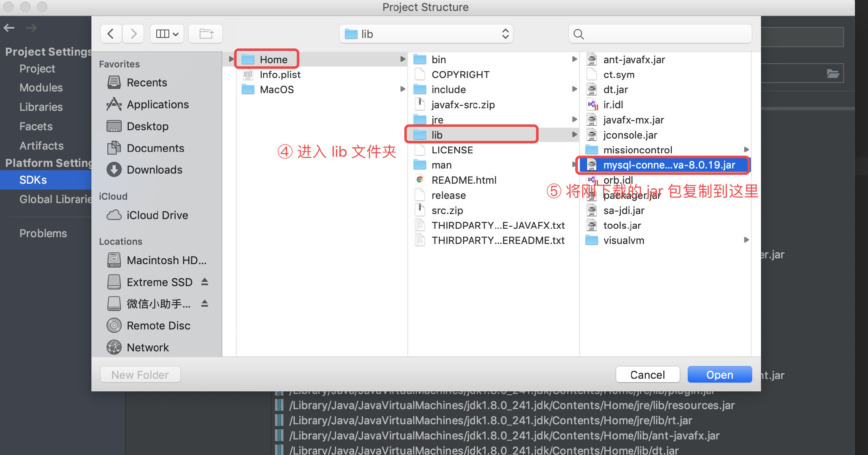Open Downloads in the Favorites sidebar
The image size is (868, 455).
click(x=154, y=170)
